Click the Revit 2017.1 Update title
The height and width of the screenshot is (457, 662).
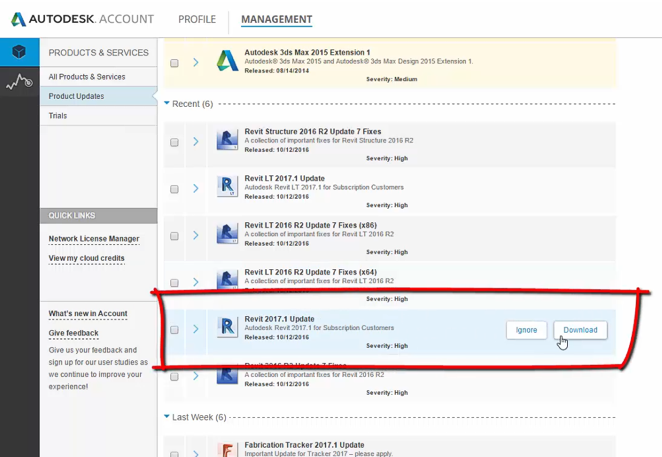coord(279,319)
